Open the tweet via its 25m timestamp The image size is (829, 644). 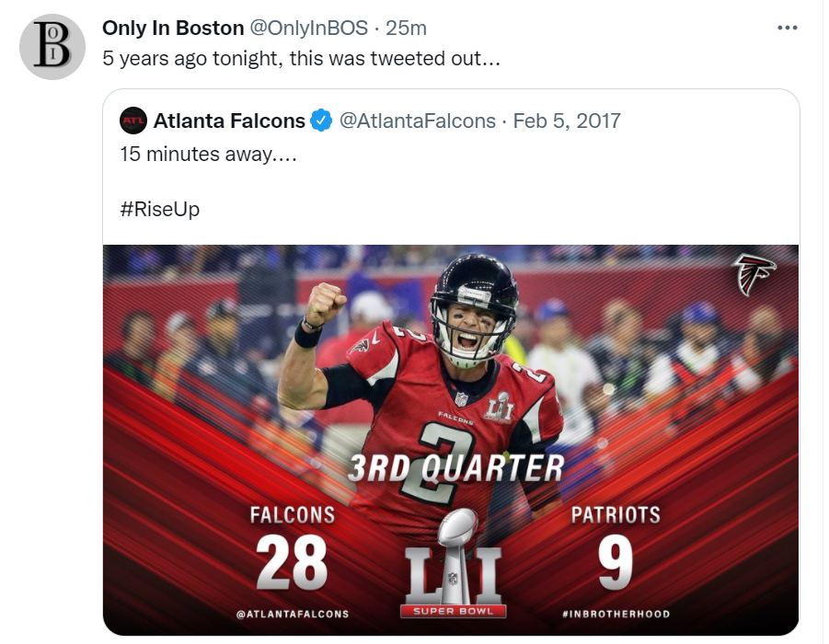click(x=406, y=28)
